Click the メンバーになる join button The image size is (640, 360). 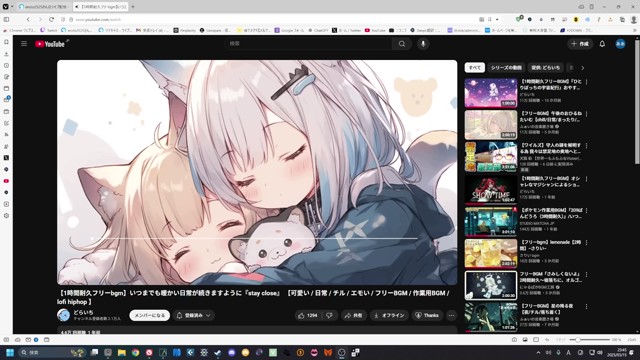point(150,316)
